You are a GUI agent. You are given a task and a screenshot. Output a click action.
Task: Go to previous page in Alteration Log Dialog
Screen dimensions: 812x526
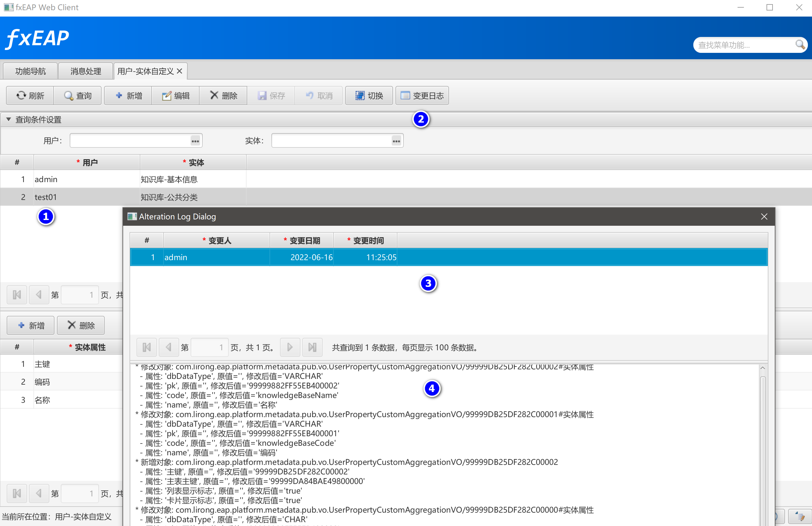pyautogui.click(x=169, y=347)
